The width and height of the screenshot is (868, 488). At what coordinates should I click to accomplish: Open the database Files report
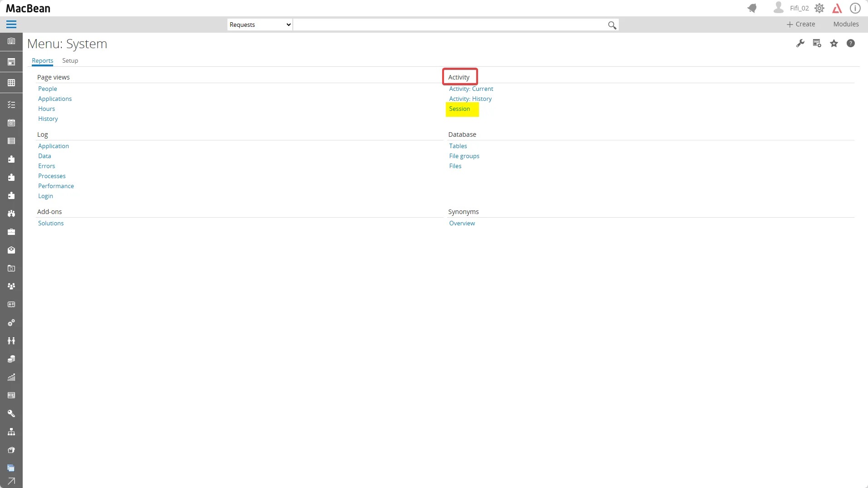455,166
